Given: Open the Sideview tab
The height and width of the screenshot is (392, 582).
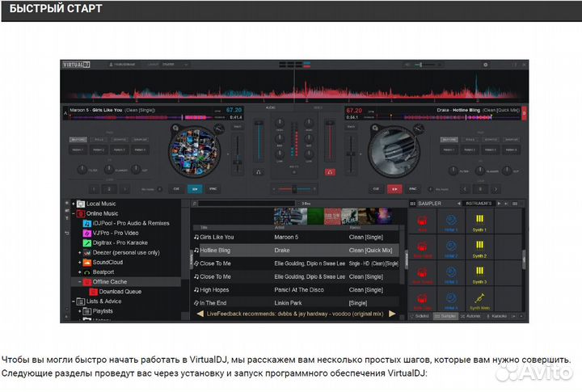Looking at the screenshot, I should tap(420, 316).
